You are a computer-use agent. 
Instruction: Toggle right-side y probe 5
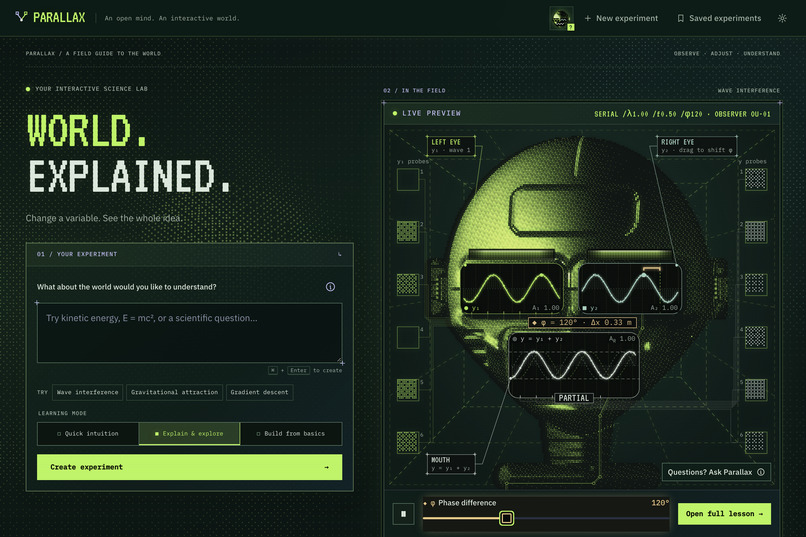click(756, 390)
